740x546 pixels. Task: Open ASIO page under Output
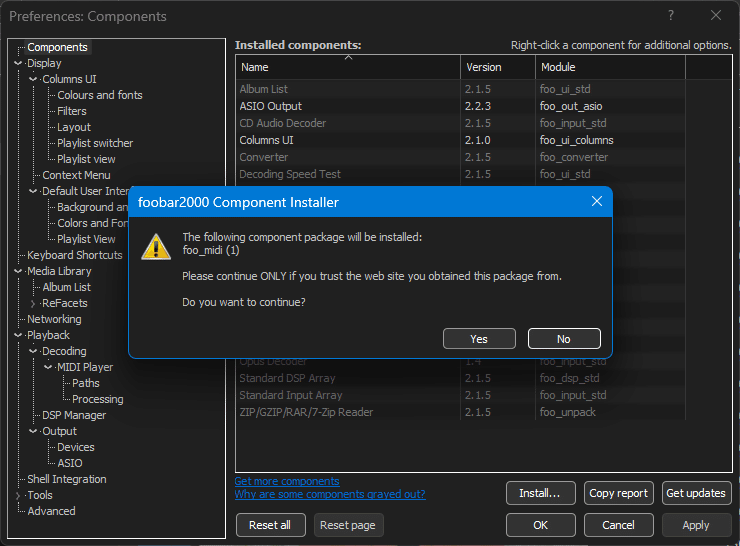(x=69, y=463)
